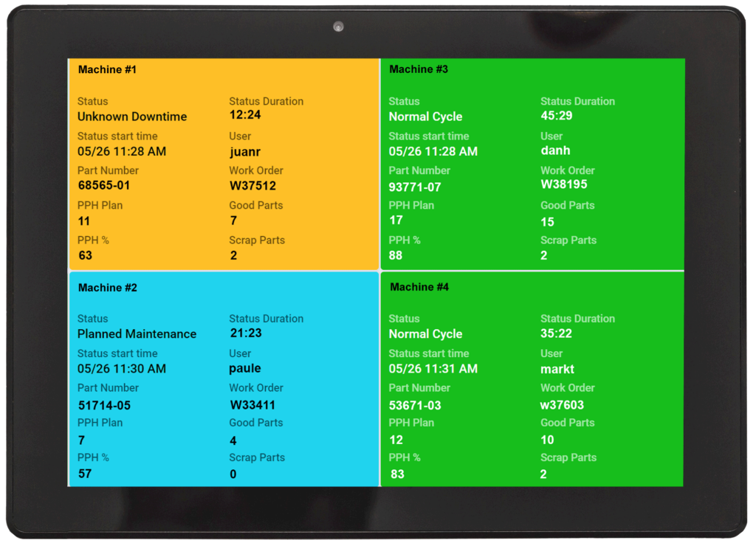Click the tablet front camera at the top

(340, 28)
